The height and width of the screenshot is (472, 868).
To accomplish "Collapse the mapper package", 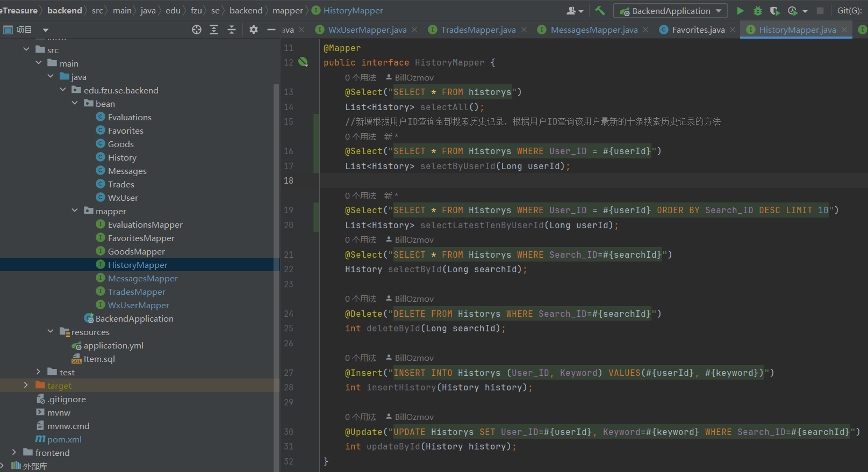I will 75,210.
